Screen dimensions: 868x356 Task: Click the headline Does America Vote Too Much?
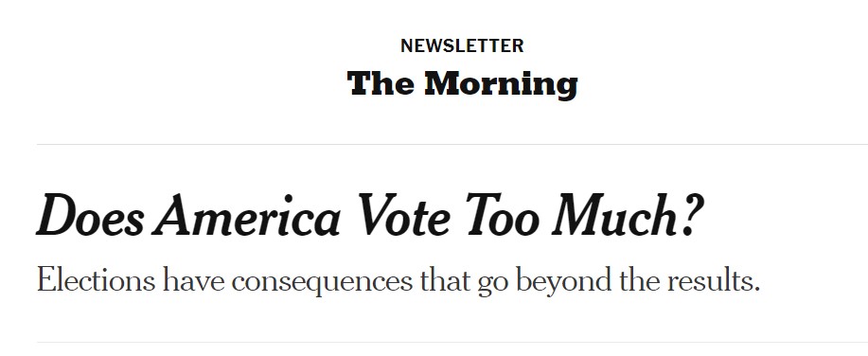click(x=369, y=217)
